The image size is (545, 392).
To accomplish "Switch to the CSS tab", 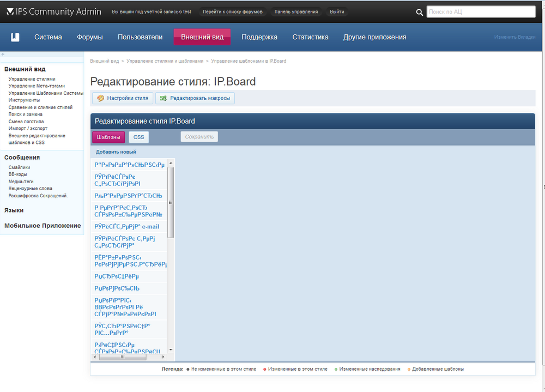I will click(139, 137).
